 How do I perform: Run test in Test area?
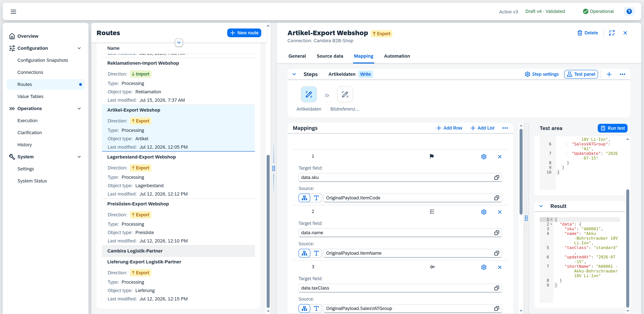(x=612, y=128)
